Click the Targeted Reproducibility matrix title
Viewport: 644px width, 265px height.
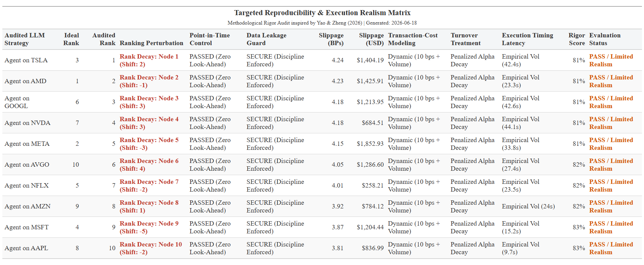[x=322, y=13]
